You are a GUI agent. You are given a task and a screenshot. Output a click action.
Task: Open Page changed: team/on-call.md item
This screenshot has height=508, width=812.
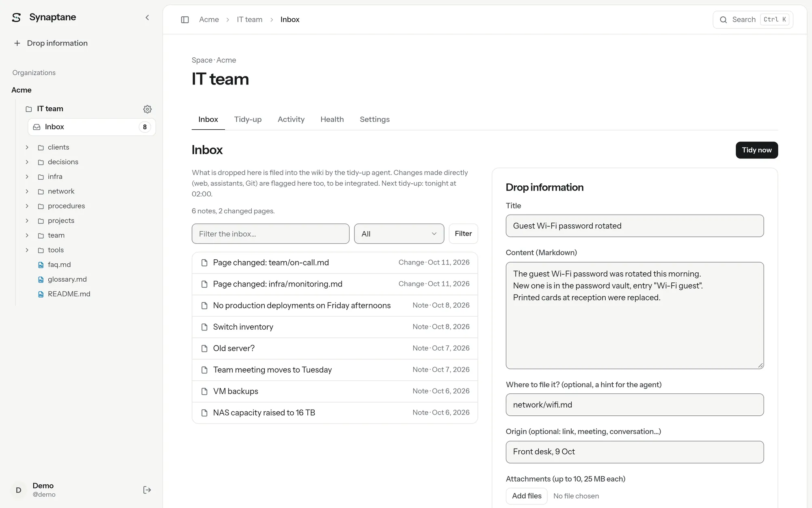(335, 263)
